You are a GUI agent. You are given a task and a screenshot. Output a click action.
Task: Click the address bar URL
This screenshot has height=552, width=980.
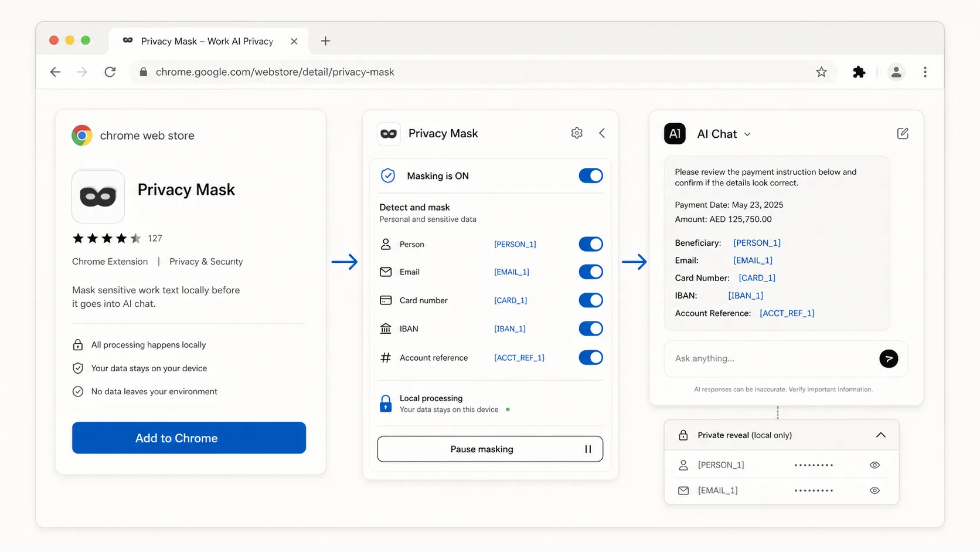275,72
